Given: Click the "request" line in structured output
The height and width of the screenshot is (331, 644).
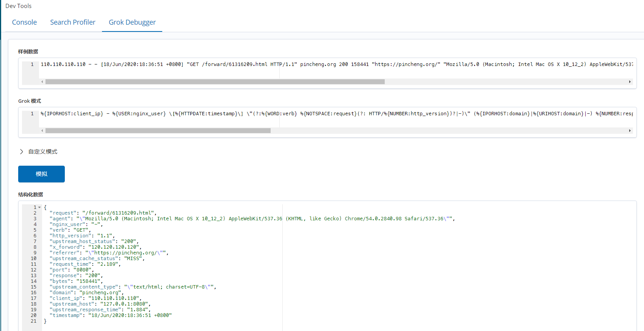Looking at the screenshot, I should [103, 213].
